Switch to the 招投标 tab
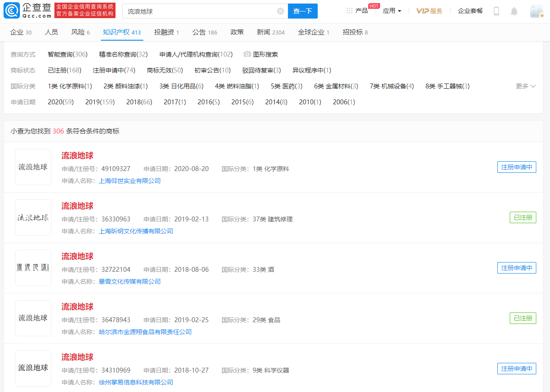Image resolution: width=550 pixels, height=392 pixels. point(355,32)
